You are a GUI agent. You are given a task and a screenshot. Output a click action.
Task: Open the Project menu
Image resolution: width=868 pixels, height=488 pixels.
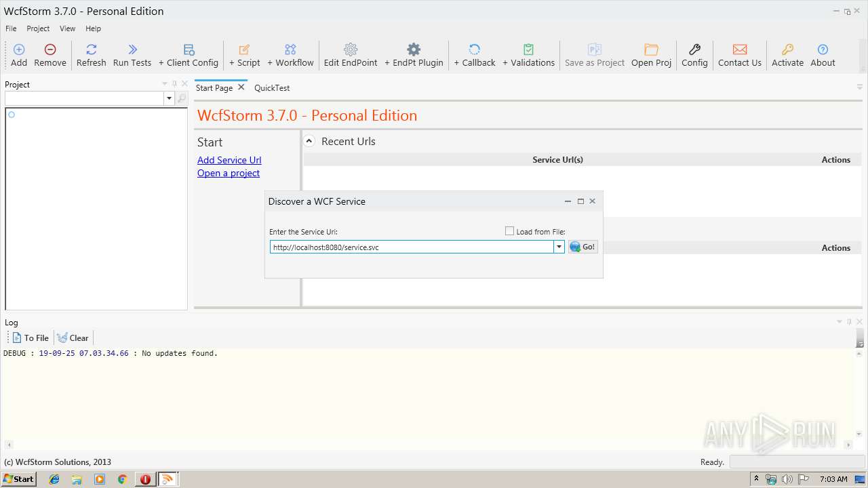38,28
